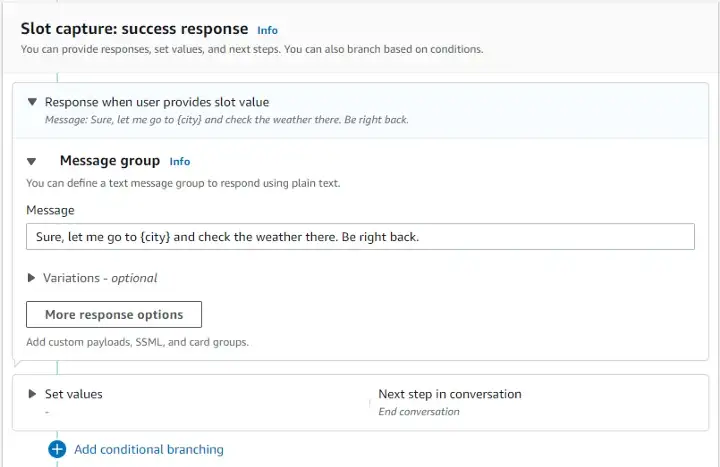Collapse the 'Response when user provides slot value' arrow
Screen dimensions: 720x467
click(x=32, y=102)
